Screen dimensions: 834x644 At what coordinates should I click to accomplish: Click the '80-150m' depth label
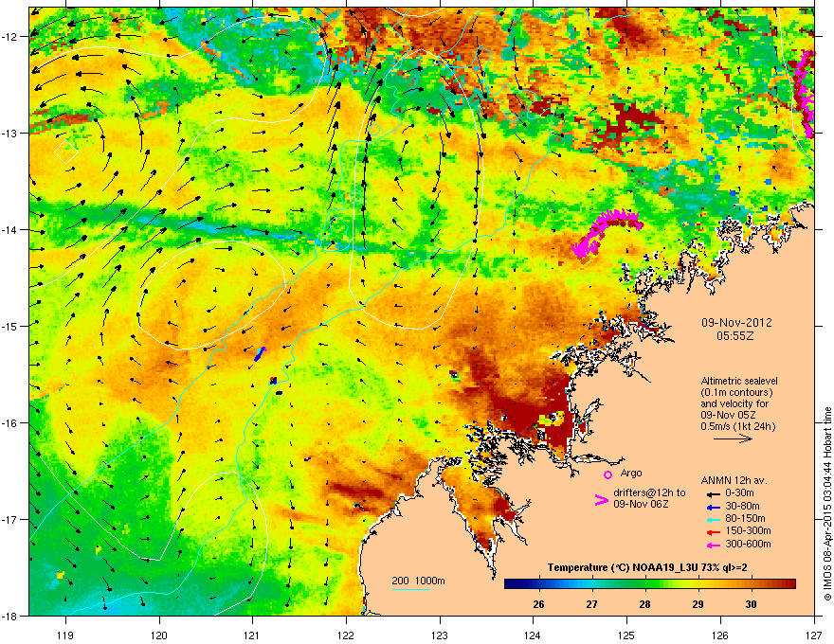tap(745, 519)
